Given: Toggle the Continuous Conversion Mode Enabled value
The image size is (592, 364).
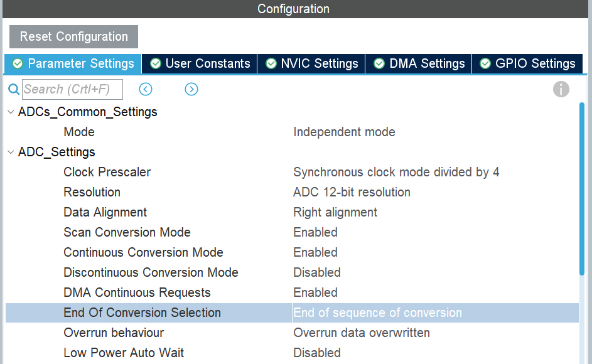Looking at the screenshot, I should tap(315, 252).
